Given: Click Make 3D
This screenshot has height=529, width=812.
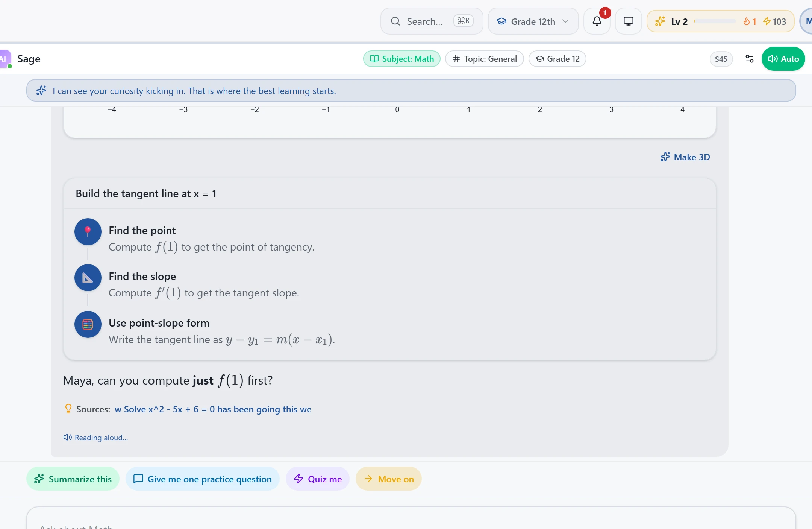Looking at the screenshot, I should pos(685,157).
